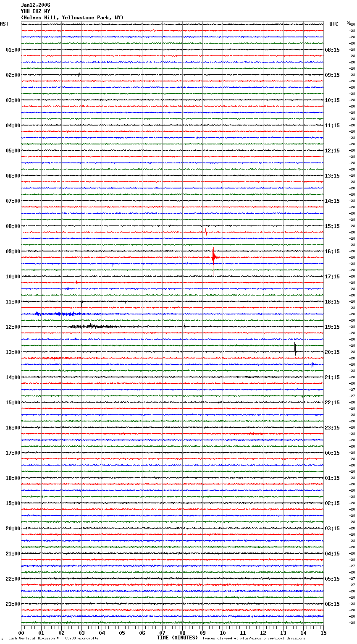The width and height of the screenshot is (357, 644).
Task: Click the small blue spike below the 13:00 trace
Action: coord(312,365)
